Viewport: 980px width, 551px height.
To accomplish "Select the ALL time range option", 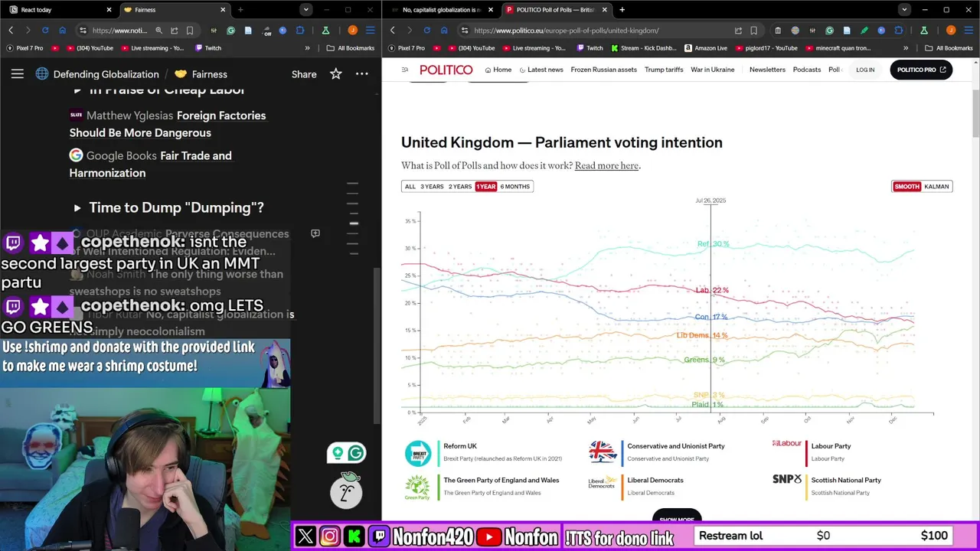I will [x=410, y=187].
